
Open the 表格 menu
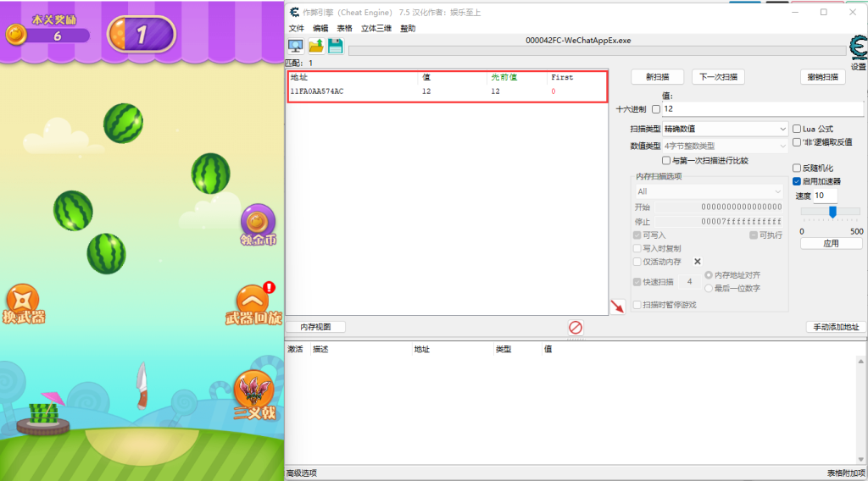click(344, 28)
